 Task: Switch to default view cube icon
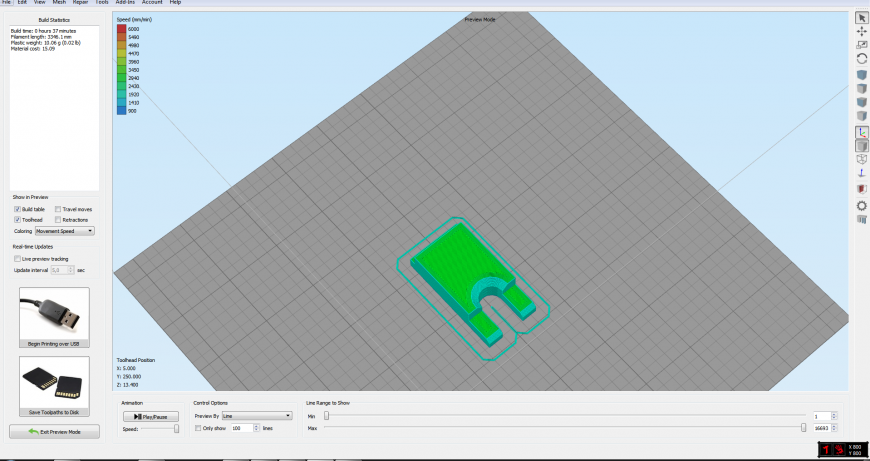862,75
